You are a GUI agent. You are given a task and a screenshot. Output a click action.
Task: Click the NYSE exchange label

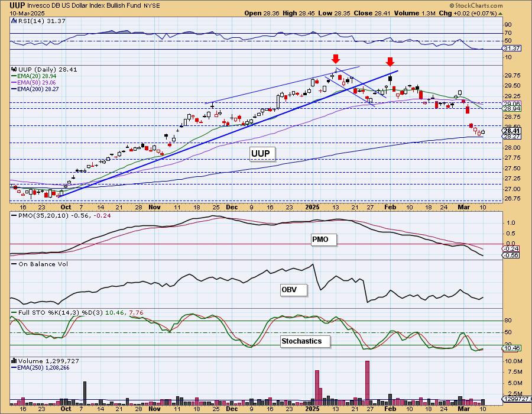pos(151,6)
